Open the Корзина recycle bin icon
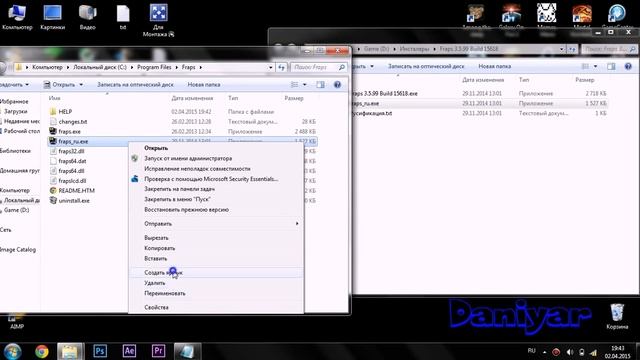 coord(617,316)
